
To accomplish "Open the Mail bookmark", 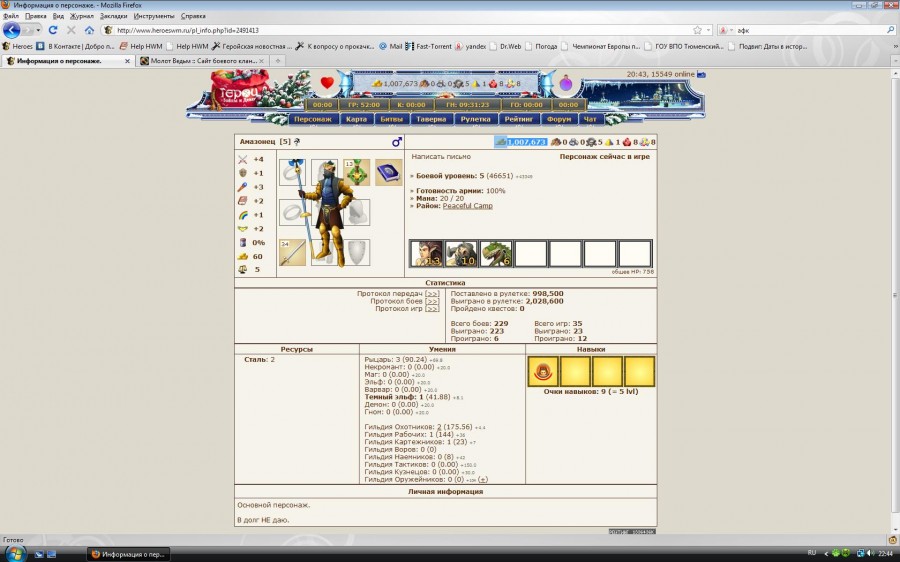I will tap(391, 46).
